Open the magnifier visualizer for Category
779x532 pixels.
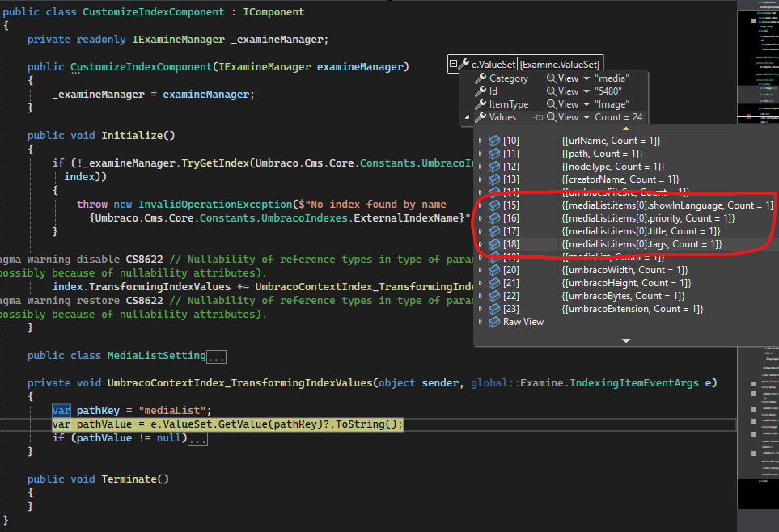pos(551,78)
